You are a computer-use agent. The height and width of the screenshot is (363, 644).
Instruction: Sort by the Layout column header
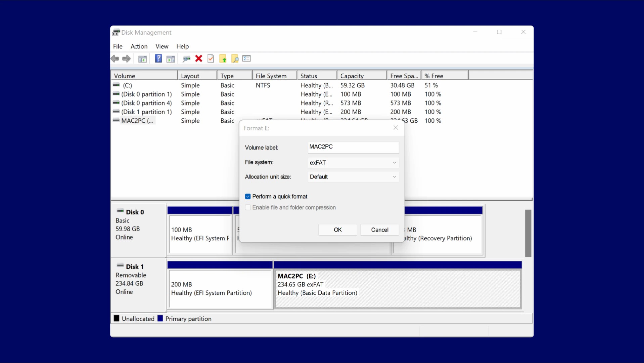pos(197,76)
